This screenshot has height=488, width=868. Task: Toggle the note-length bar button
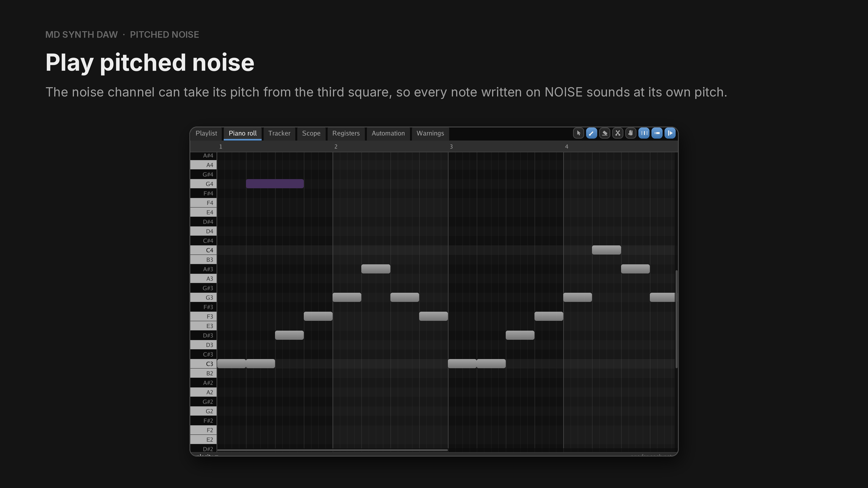[x=657, y=133]
